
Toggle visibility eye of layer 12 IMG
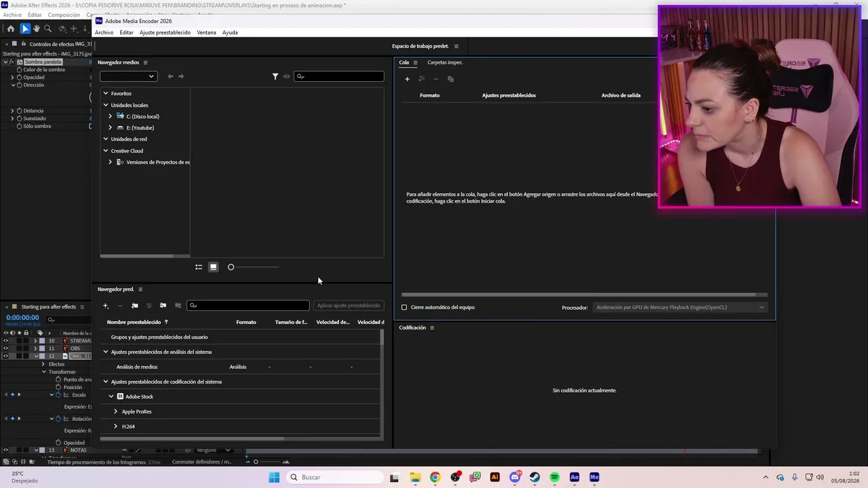point(5,356)
